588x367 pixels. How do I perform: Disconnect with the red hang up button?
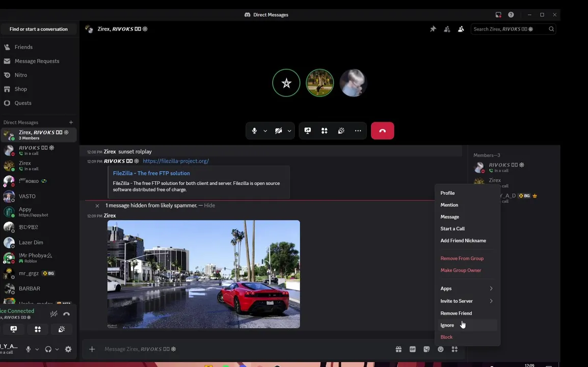click(383, 130)
